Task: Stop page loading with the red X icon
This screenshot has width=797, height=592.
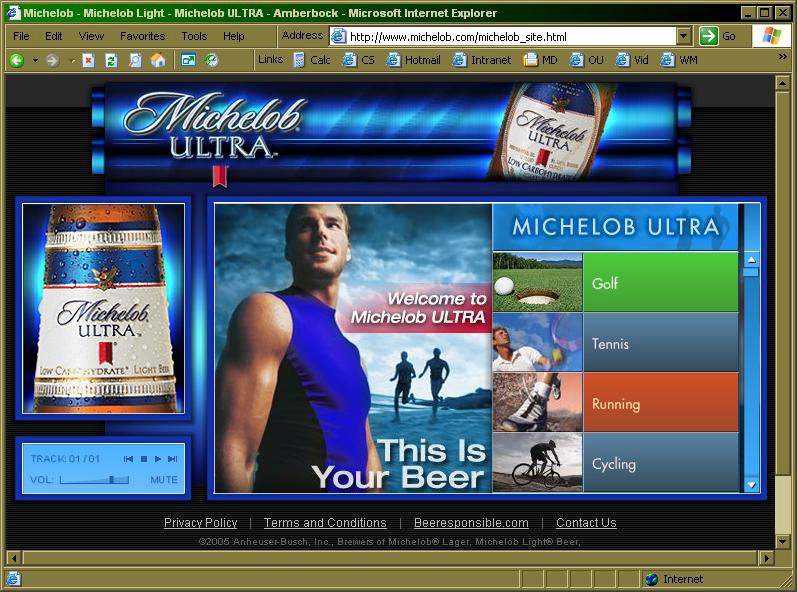Action: pyautogui.click(x=88, y=60)
